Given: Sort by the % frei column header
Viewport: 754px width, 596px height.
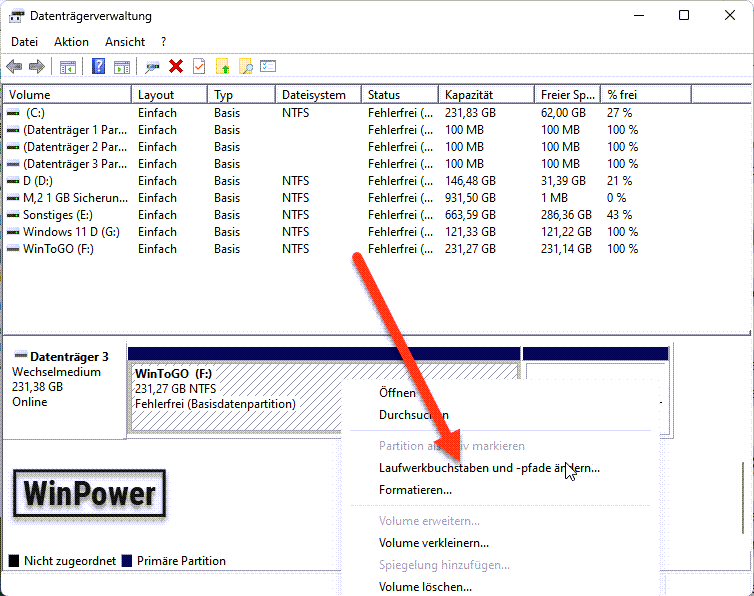Looking at the screenshot, I should 646,95.
